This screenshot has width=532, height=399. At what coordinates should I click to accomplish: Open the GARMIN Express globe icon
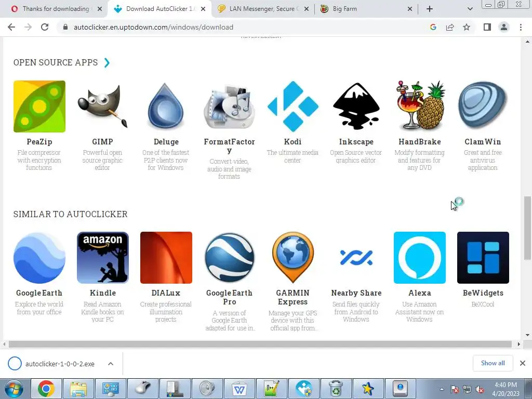293,258
